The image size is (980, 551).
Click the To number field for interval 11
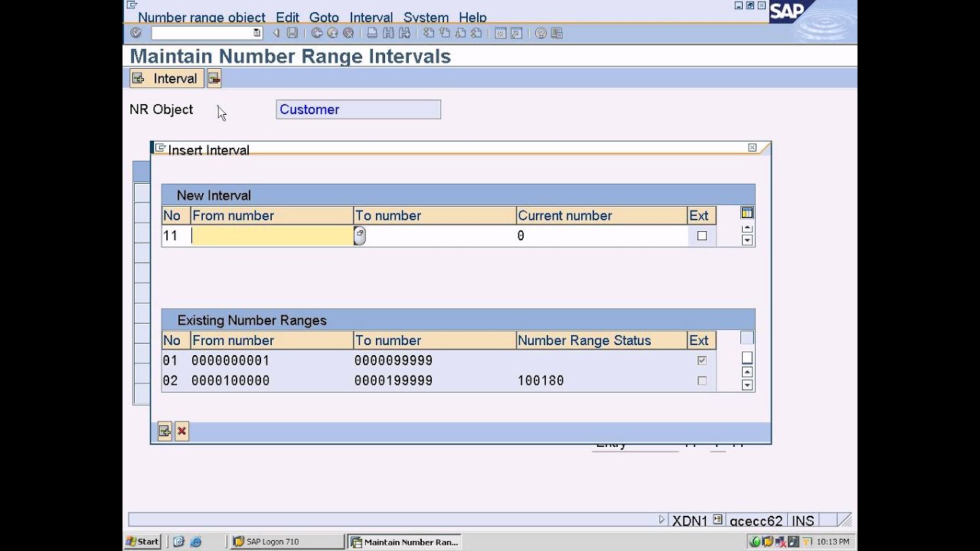click(x=435, y=236)
